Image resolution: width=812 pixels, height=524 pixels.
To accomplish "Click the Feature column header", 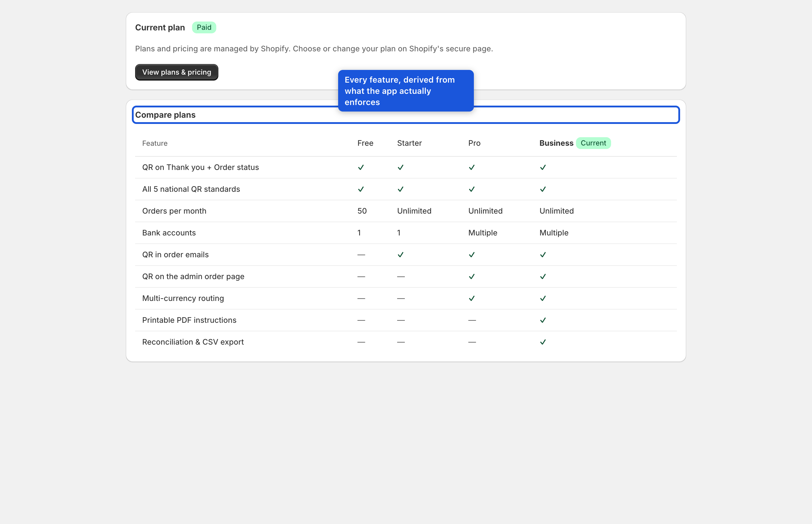I will (155, 143).
